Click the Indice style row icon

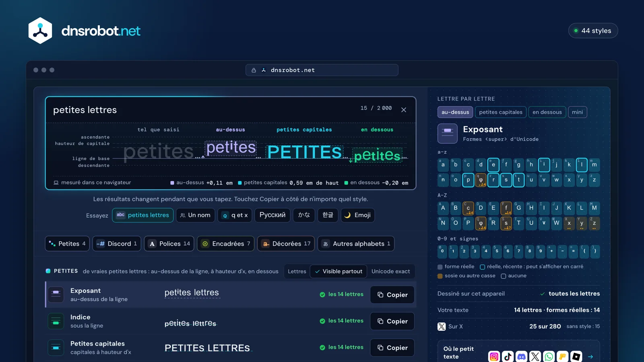tap(56, 321)
